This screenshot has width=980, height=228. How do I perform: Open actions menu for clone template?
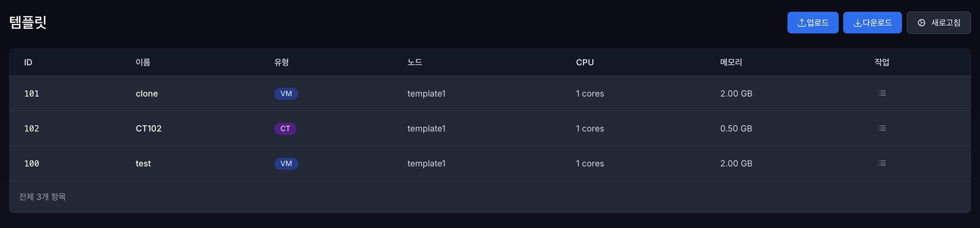(x=881, y=93)
